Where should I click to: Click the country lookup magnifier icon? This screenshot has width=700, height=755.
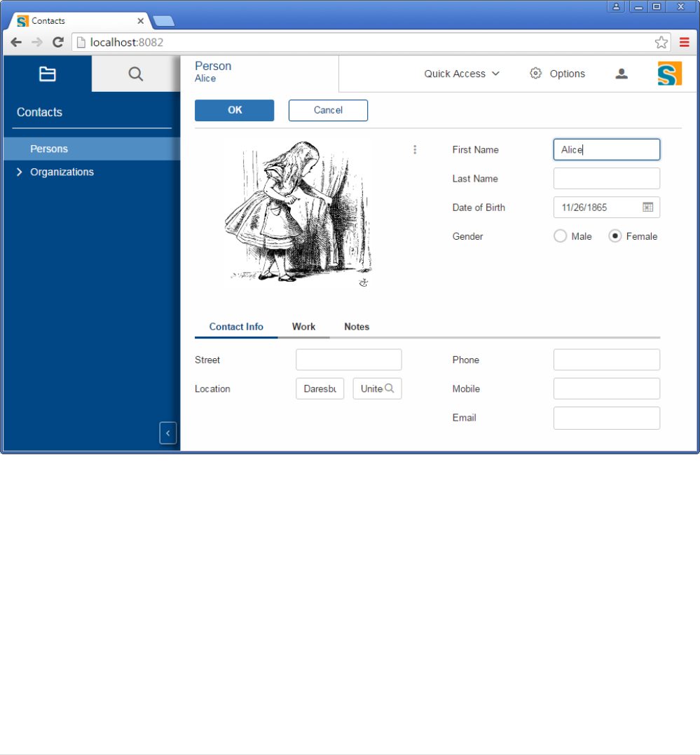(x=389, y=388)
